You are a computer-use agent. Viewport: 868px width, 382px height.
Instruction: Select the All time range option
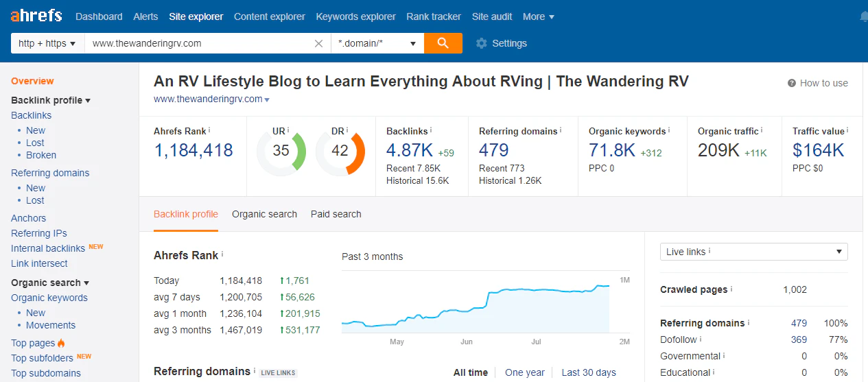coord(470,372)
